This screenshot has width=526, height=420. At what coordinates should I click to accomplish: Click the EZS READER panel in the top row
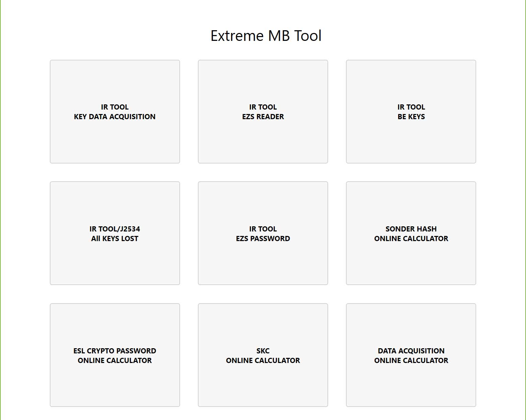click(263, 112)
